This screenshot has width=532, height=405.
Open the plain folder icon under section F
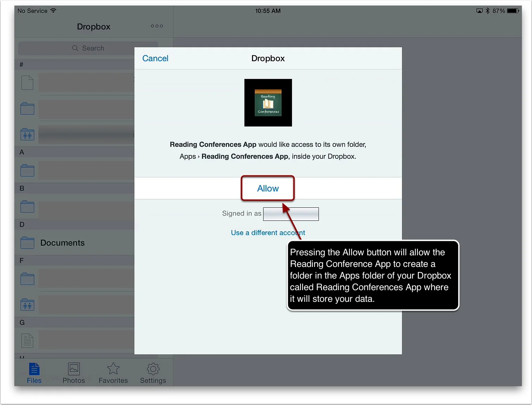[x=27, y=279]
